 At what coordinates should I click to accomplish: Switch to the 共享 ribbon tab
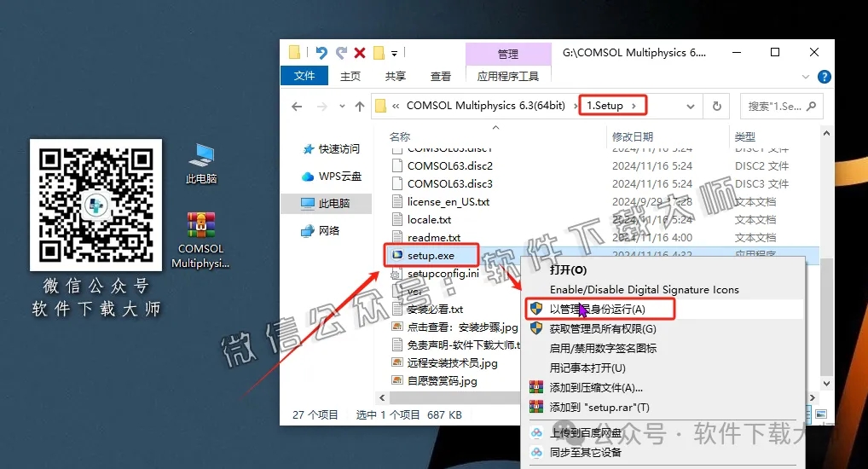(396, 76)
